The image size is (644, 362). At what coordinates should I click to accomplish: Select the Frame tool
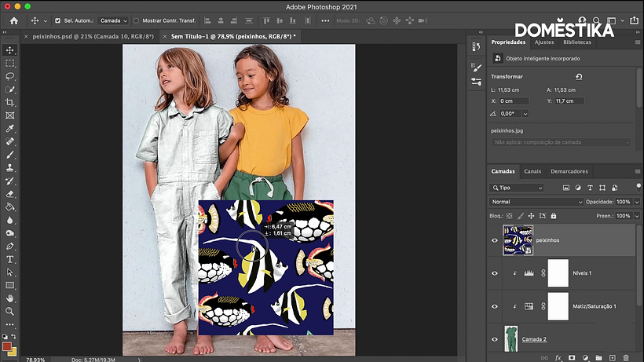(10, 115)
